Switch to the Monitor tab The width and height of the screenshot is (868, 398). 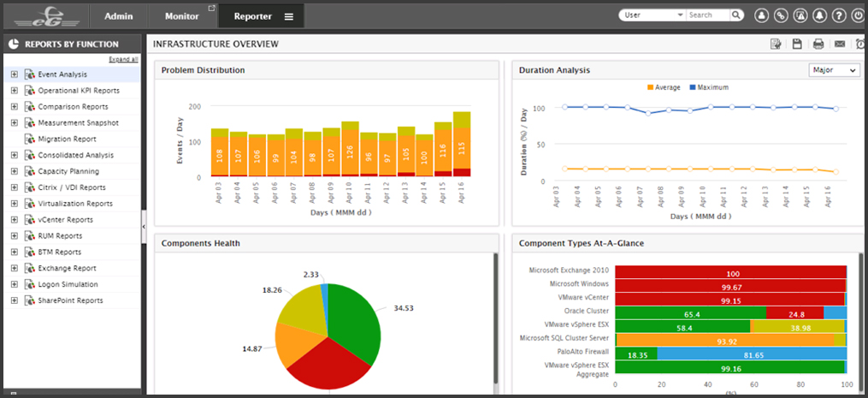click(x=182, y=16)
